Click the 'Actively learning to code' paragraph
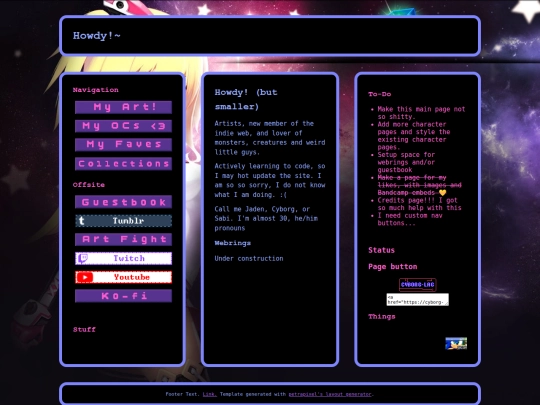Viewport: 540px width, 405px height. tap(270, 180)
